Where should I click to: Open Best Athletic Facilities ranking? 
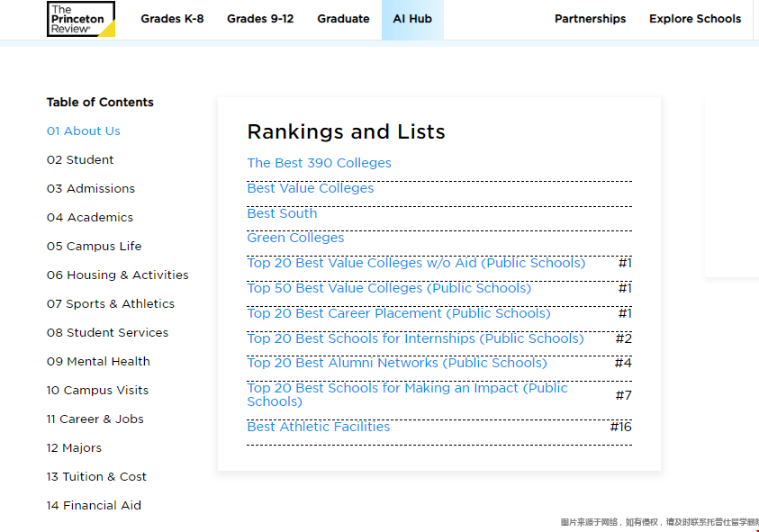(319, 427)
